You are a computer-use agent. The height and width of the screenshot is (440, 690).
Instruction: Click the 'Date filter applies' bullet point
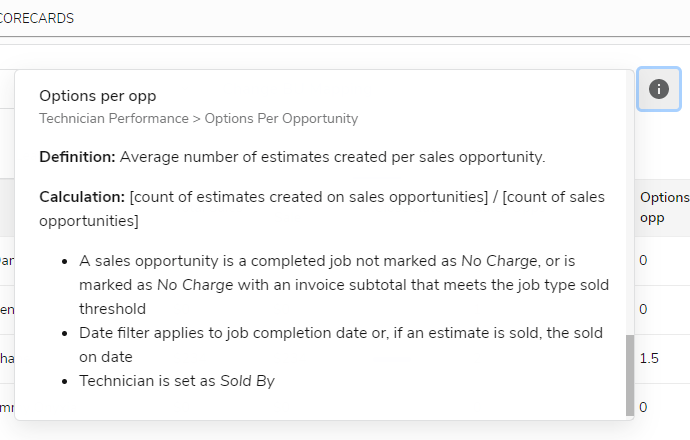coord(340,344)
